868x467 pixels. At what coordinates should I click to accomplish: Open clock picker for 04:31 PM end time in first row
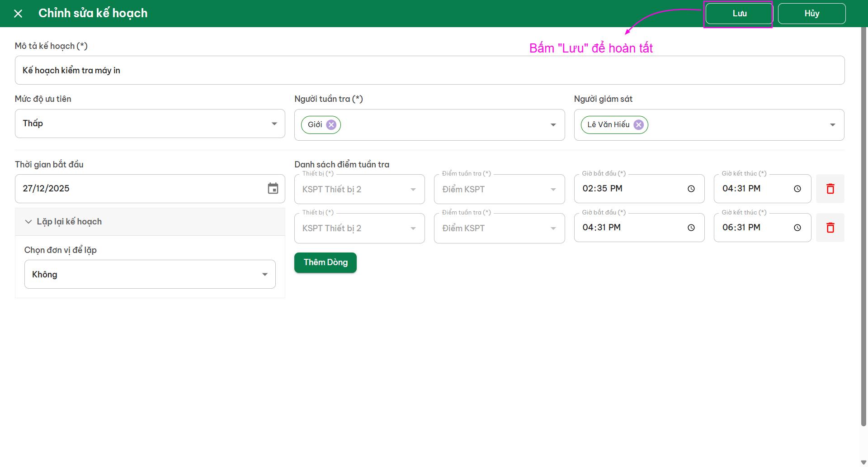(797, 189)
